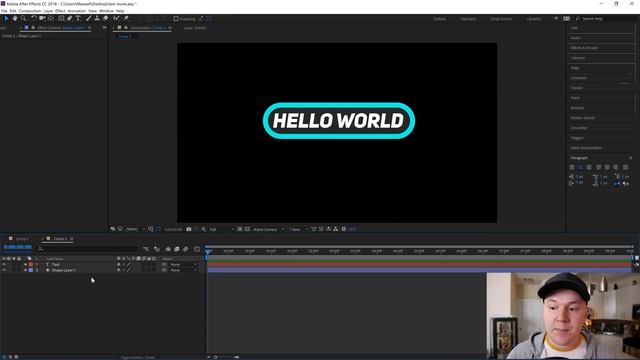The height and width of the screenshot is (360, 640).
Task: Open the Composition menu
Action: [30, 11]
